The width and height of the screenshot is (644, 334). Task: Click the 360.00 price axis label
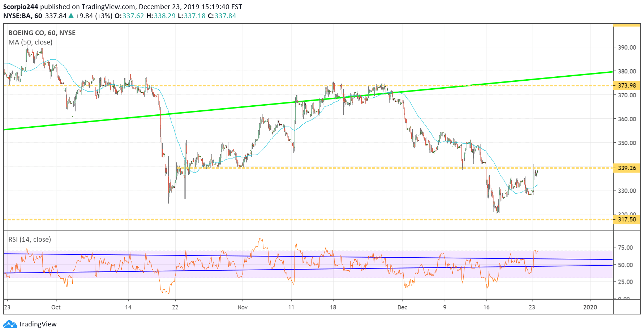(x=627, y=119)
